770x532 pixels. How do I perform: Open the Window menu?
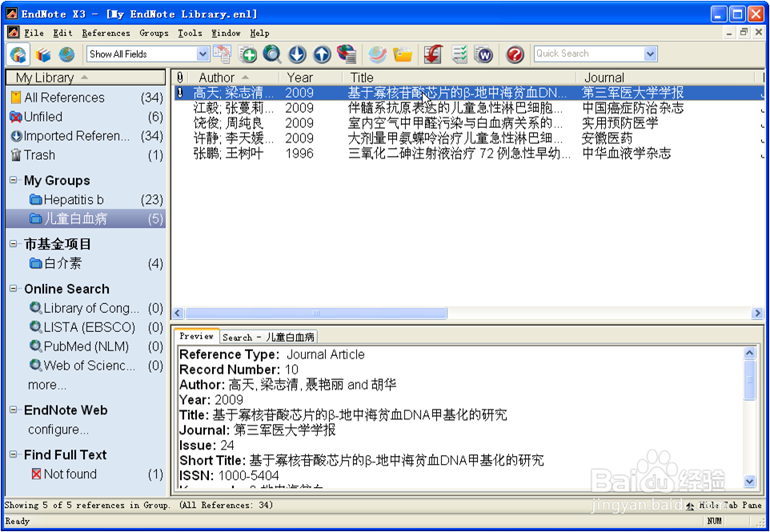[x=226, y=34]
